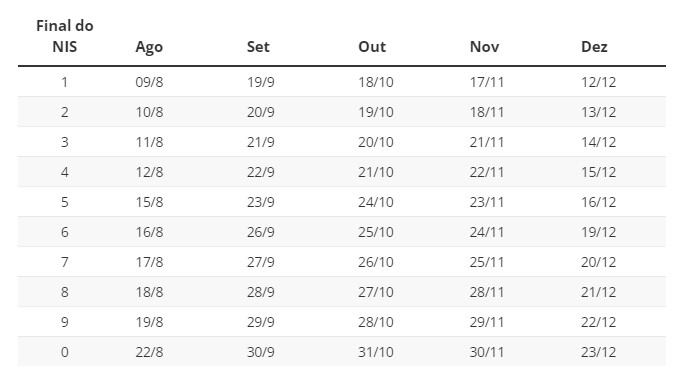Select the date cell 23/12
The image size is (685, 385).
click(599, 352)
